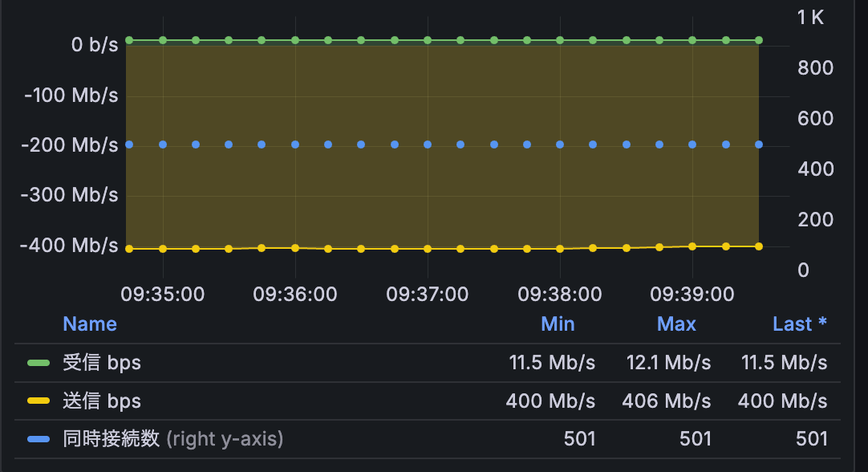This screenshot has width=868, height=472.
Task: Click the -400 Mb/s left axis label
Action: (71, 246)
